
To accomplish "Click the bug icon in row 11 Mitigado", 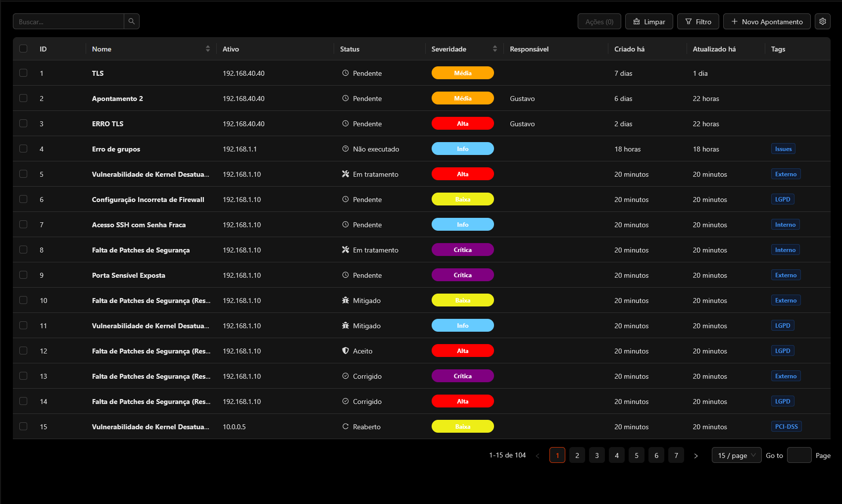I will pos(346,325).
